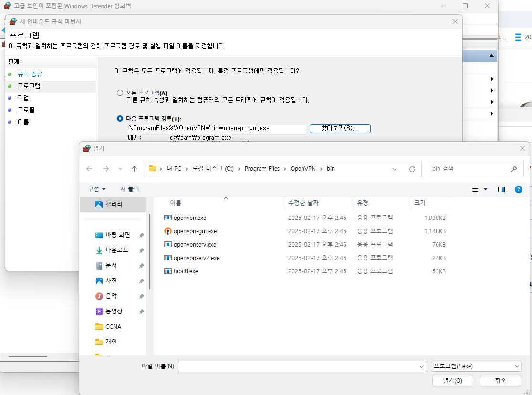Select 모든 프로그램(A) radio button
This screenshot has height=395, width=532.
(120, 93)
